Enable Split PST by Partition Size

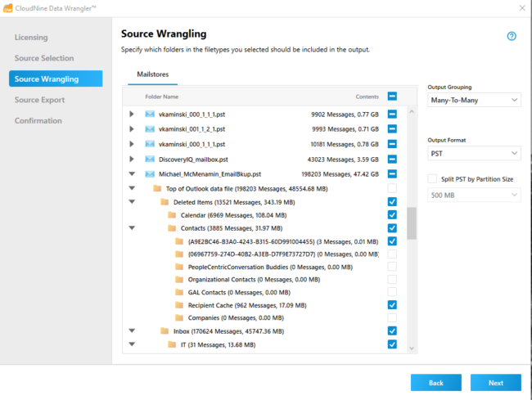tap(433, 179)
